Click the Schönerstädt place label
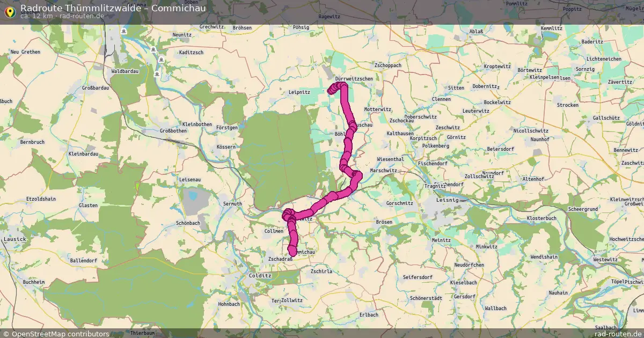 coord(425,298)
